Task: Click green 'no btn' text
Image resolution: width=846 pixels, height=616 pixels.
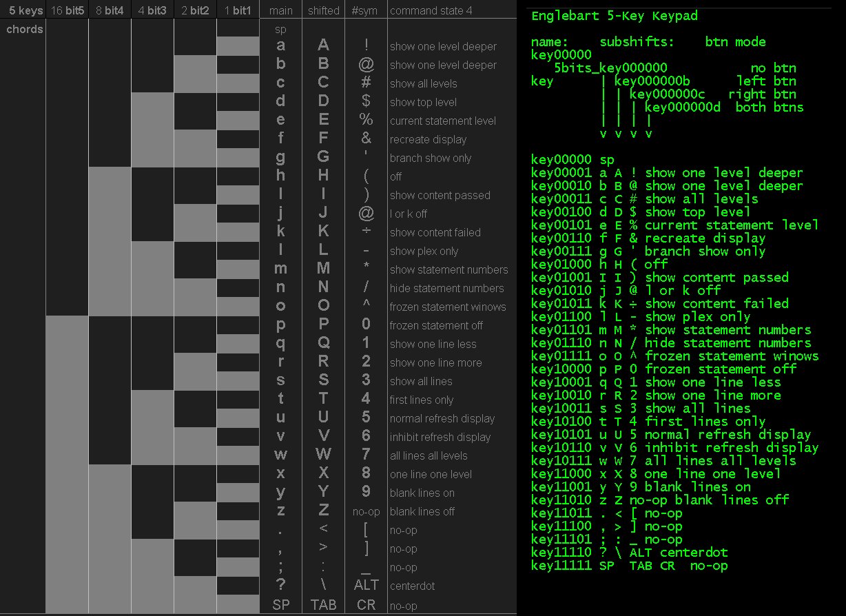Action: tap(773, 68)
